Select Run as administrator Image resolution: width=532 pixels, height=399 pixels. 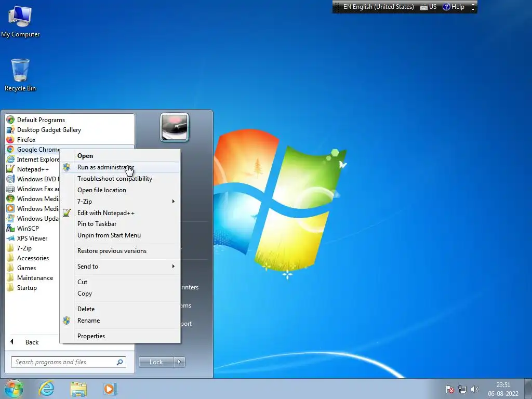point(120,167)
